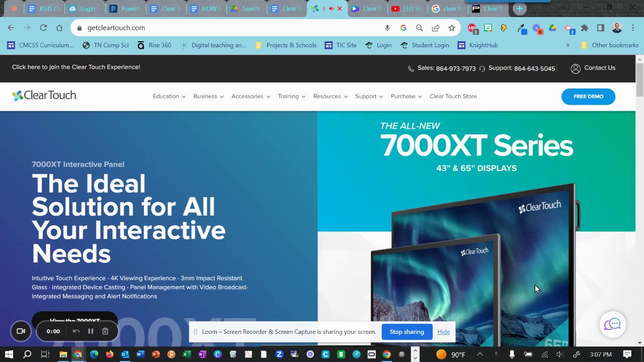
Task: Switch to the Google Drive Search tab
Action: (x=246, y=9)
